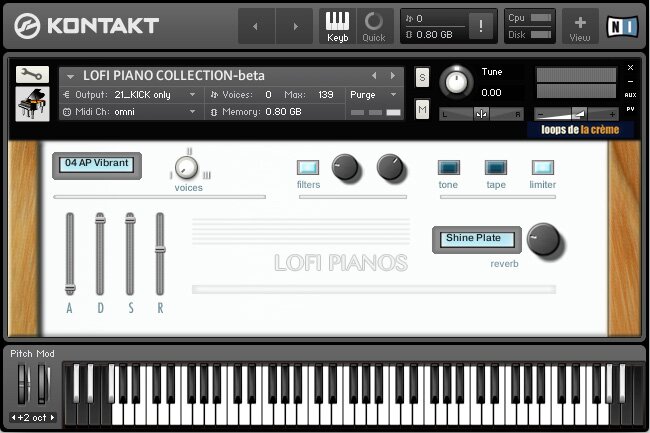
Task: Move the Release (R) slider
Action: click(x=160, y=249)
